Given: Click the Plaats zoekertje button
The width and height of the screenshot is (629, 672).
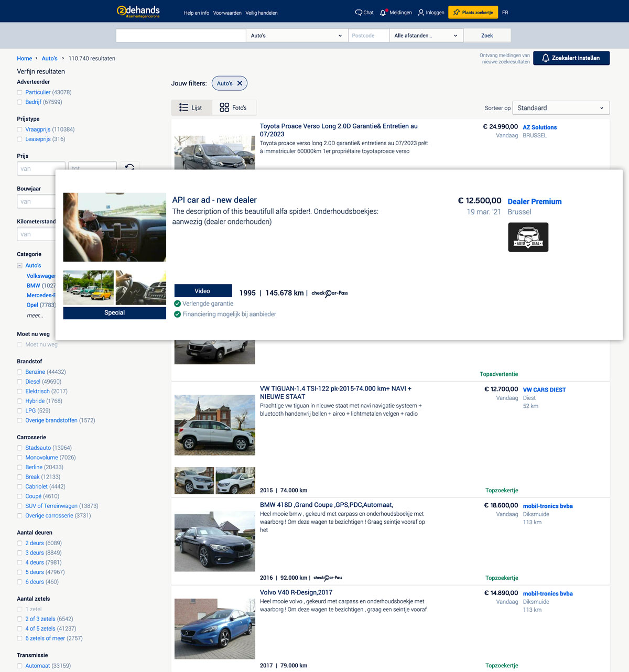Looking at the screenshot, I should click(x=473, y=12).
